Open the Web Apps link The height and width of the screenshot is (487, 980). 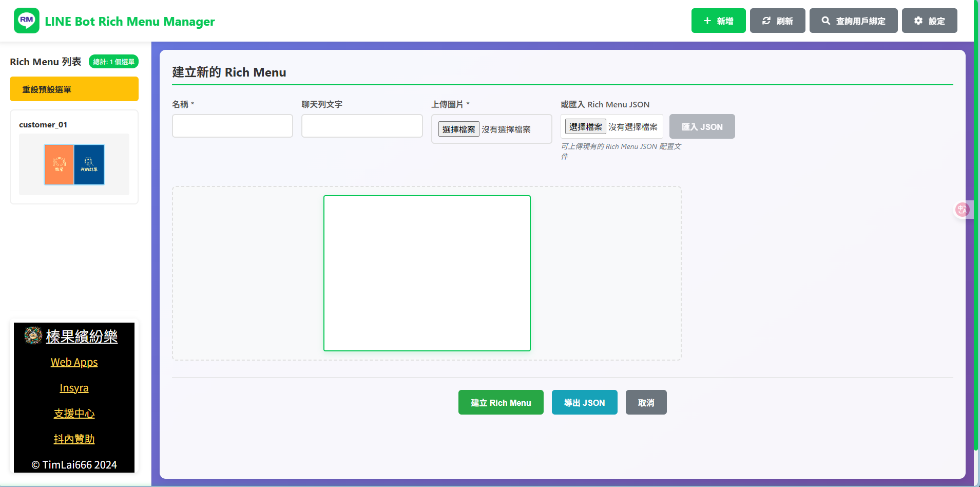click(x=74, y=362)
